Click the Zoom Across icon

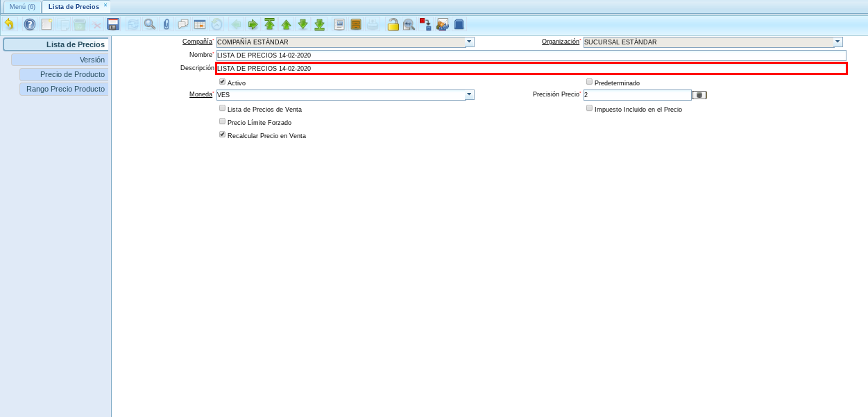point(409,24)
